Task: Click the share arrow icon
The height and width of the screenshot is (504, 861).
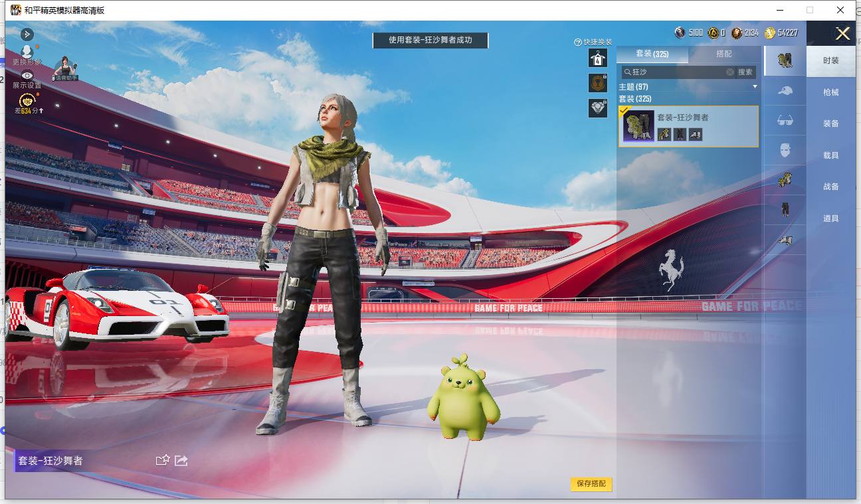Action: 181,460
